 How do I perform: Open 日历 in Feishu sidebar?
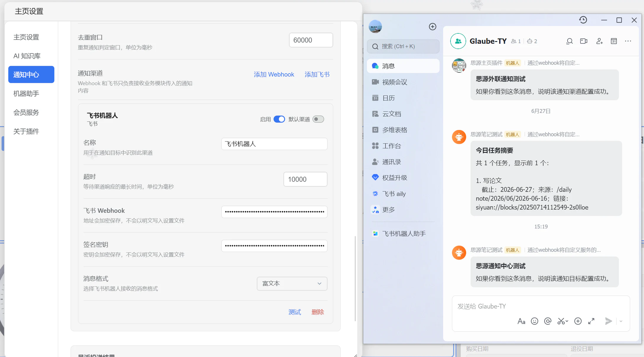tap(403, 98)
